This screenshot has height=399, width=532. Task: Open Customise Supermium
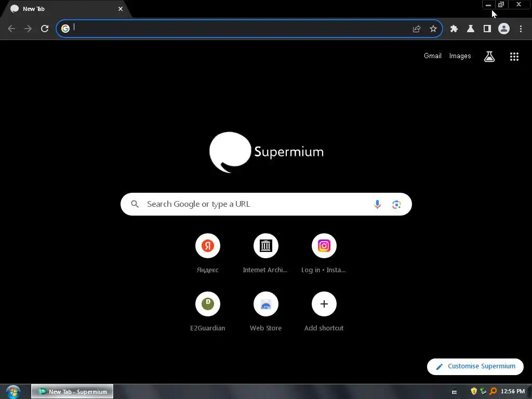pyautogui.click(x=475, y=366)
